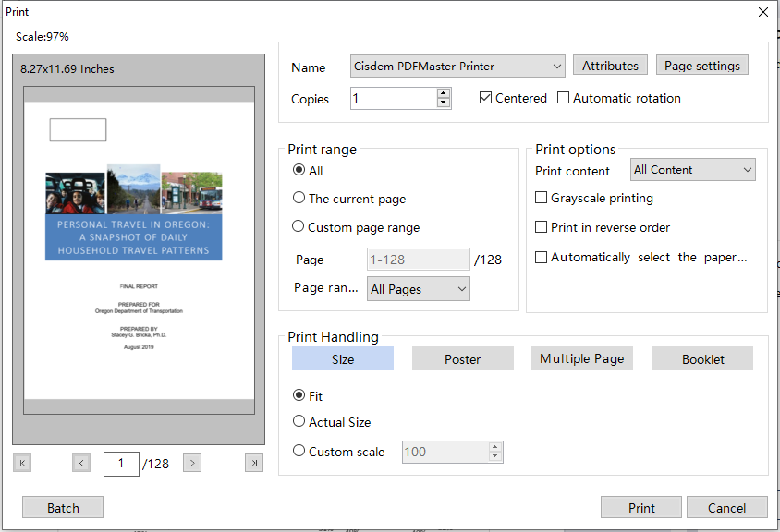Open the Print content dropdown
780x532 pixels.
click(693, 170)
